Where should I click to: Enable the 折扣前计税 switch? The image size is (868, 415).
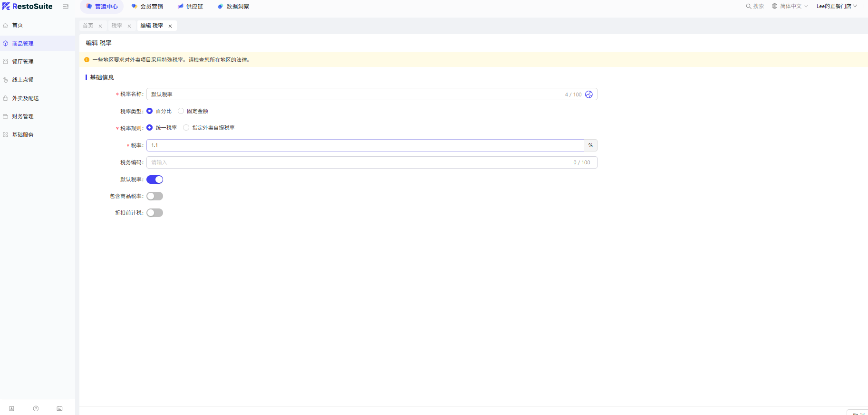click(x=154, y=213)
